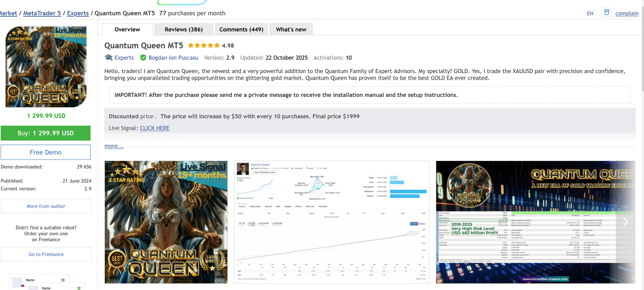Open Bogdan Ion Puscasu author profile
The height and width of the screenshot is (290, 644).
[x=173, y=58]
